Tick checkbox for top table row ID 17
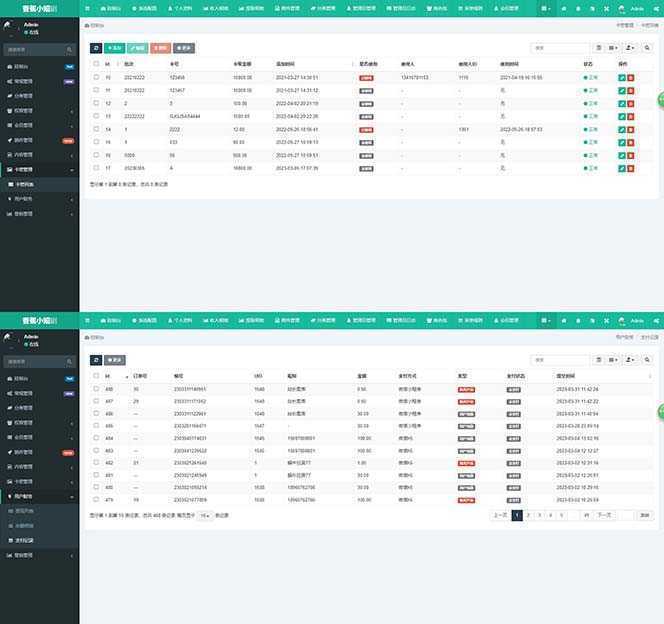The image size is (664, 624). (x=96, y=168)
